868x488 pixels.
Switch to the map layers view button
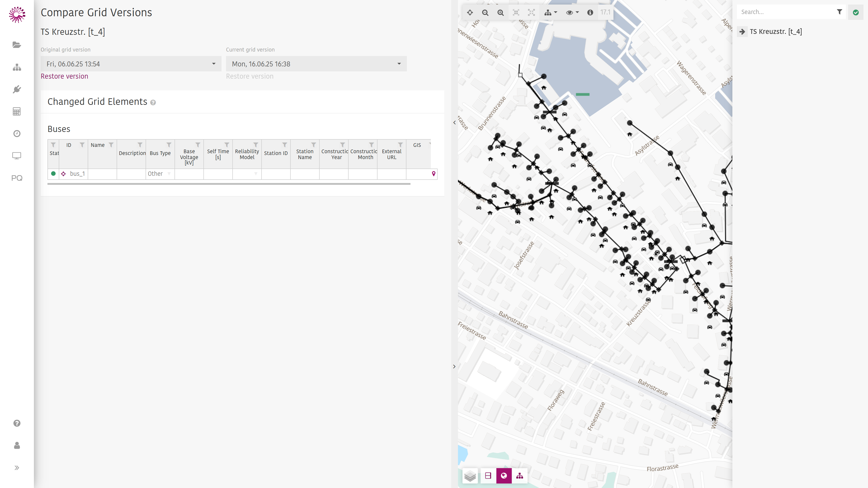pos(470,476)
